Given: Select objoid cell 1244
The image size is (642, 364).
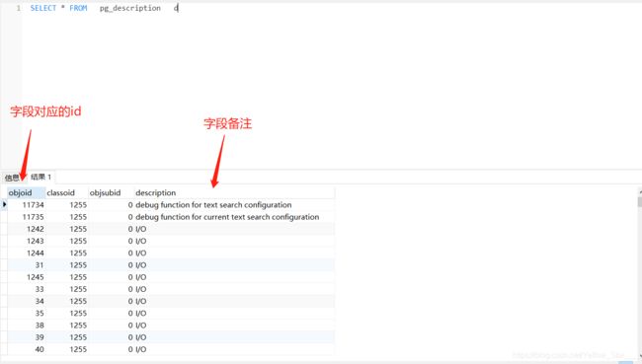Looking at the screenshot, I should [x=26, y=254].
